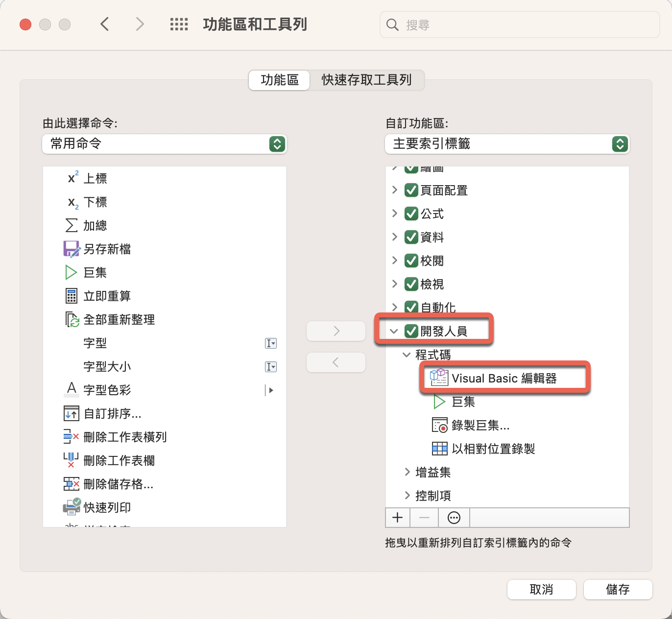Open the 由此選擇命令 dropdown
The width and height of the screenshot is (672, 619).
tap(165, 144)
